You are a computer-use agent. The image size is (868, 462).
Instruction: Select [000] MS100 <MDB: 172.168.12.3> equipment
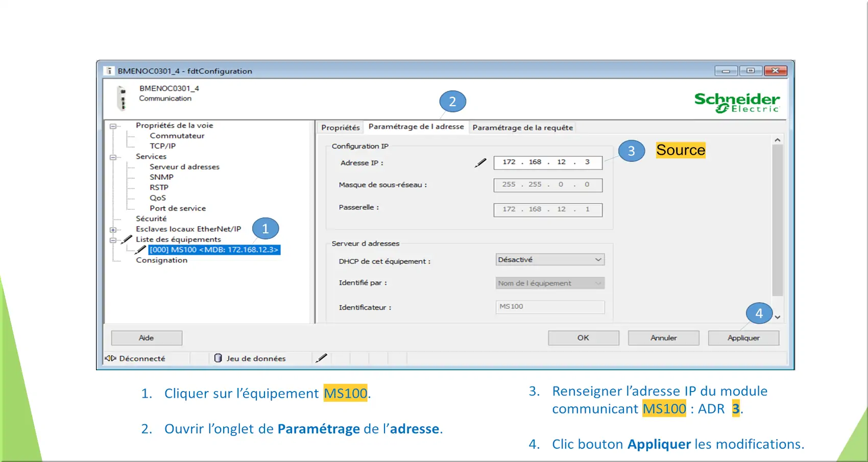pyautogui.click(x=214, y=250)
